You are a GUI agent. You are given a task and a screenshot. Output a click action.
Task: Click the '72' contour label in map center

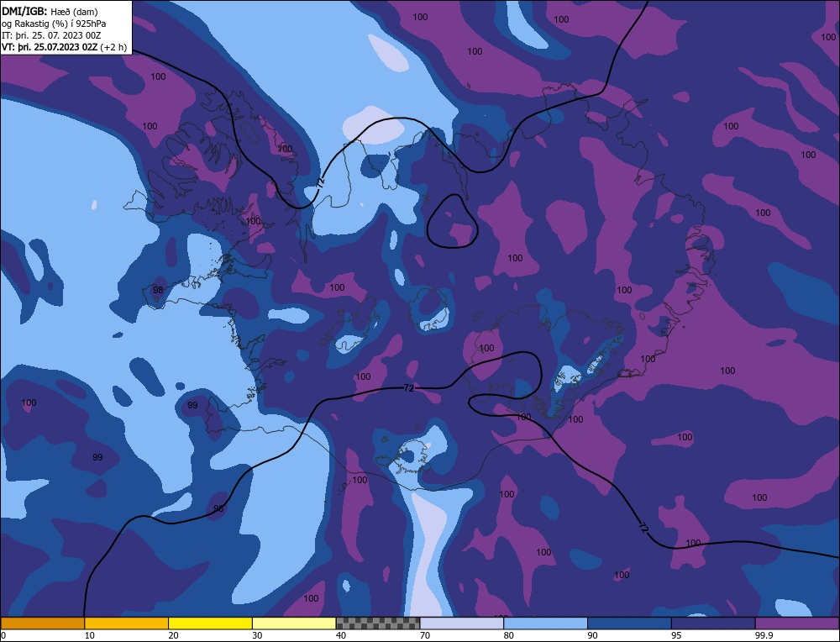(409, 388)
